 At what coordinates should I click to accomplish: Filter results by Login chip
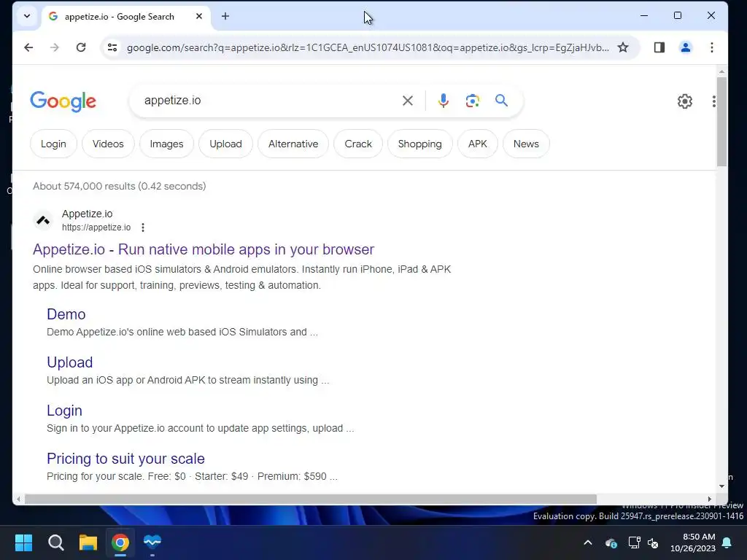[x=53, y=144]
